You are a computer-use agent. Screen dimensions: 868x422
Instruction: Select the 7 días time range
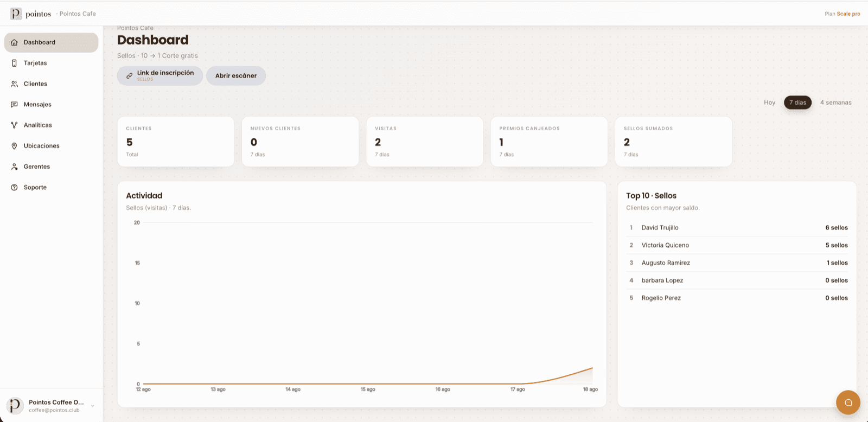(797, 103)
